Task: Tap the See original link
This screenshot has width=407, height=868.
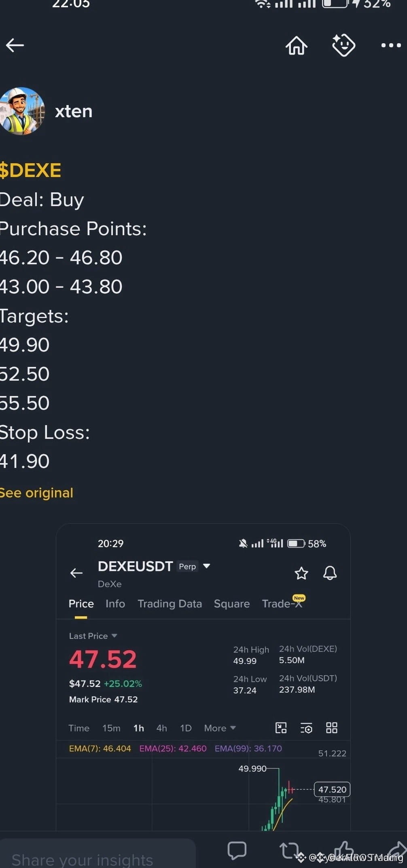Action: (36, 493)
